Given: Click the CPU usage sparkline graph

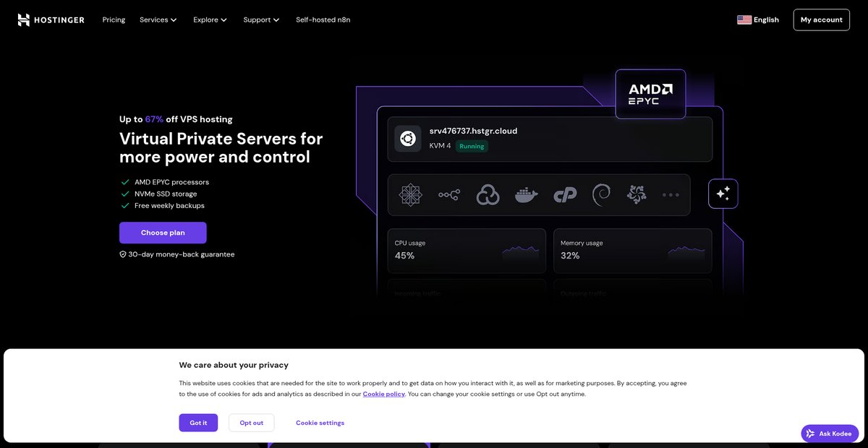Looking at the screenshot, I should click(x=520, y=251).
